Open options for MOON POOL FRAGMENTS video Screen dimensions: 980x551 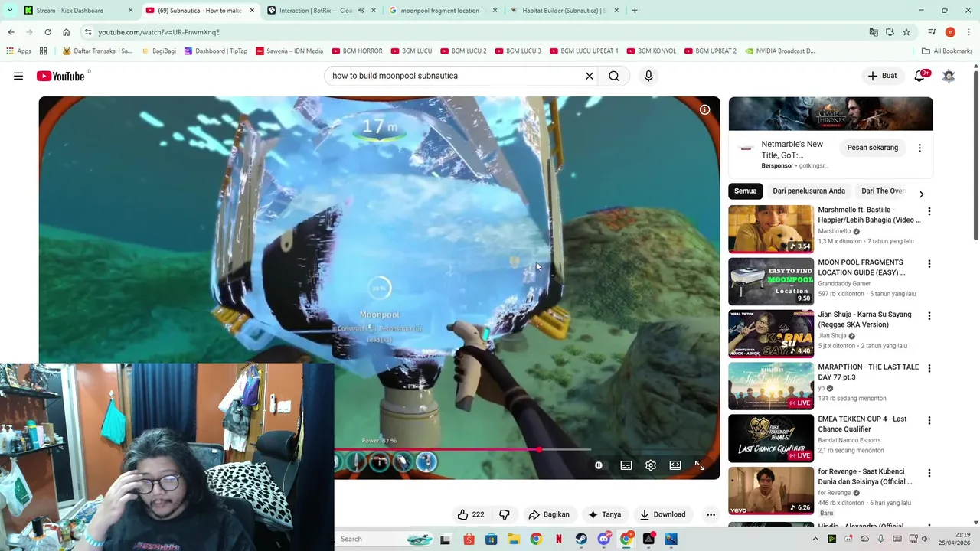929,264
